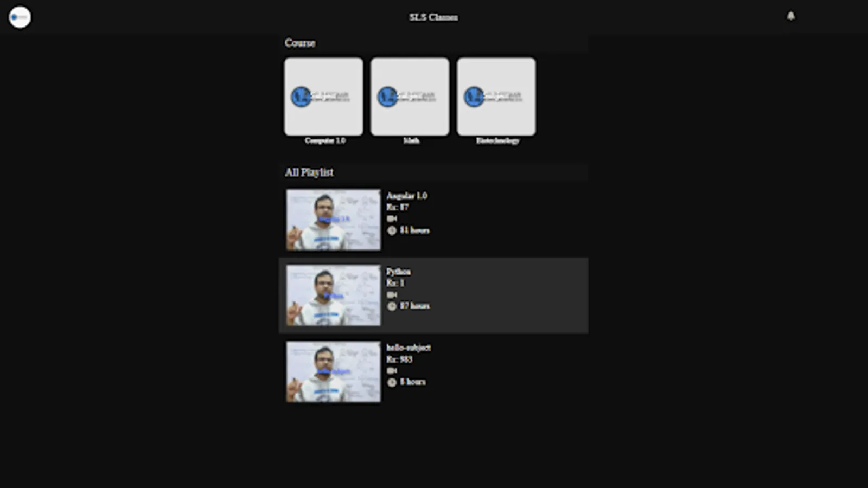868x488 pixels.
Task: Click the Angular 1.0 playlist thumbnail
Action: tap(333, 219)
